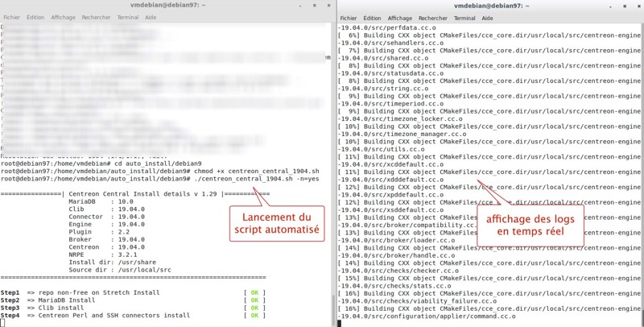The height and width of the screenshot is (327, 644).
Task: Open Affichage menu in left terminal
Action: (62, 17)
